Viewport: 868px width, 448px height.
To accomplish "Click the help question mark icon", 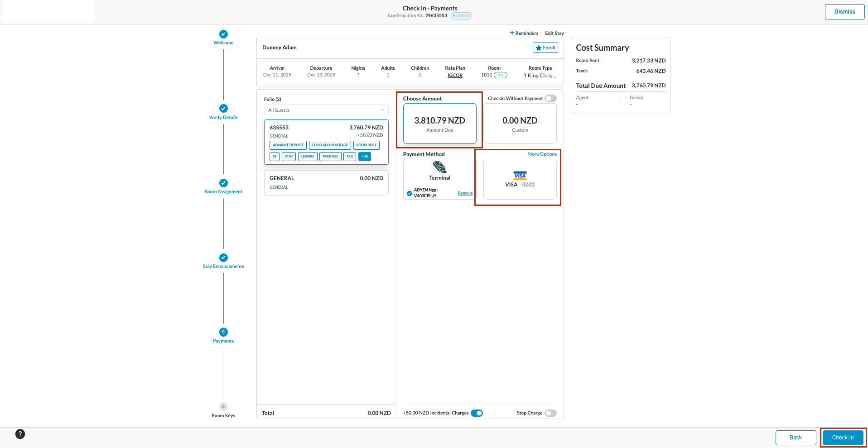I will coord(20,434).
